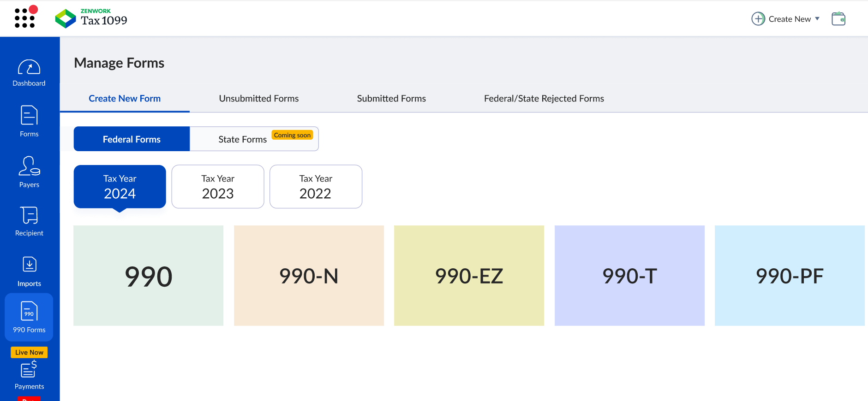Click the Tax1099 logo
The width and height of the screenshot is (868, 401).
pos(91,18)
